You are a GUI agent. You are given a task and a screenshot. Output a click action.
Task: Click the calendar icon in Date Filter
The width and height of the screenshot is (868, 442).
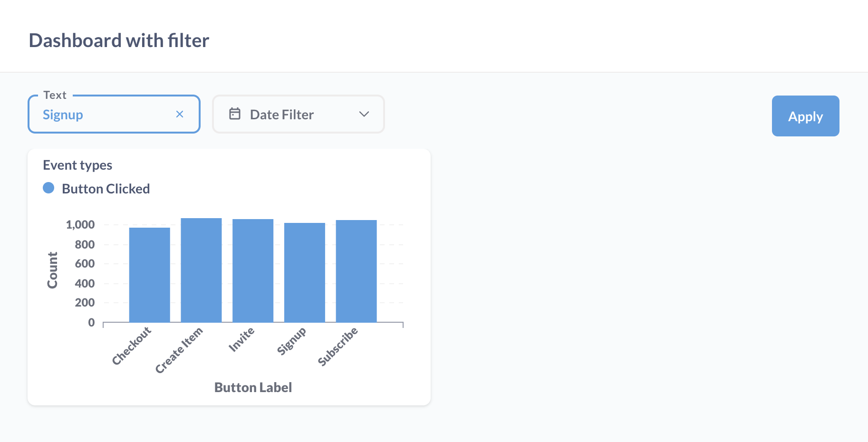[235, 114]
